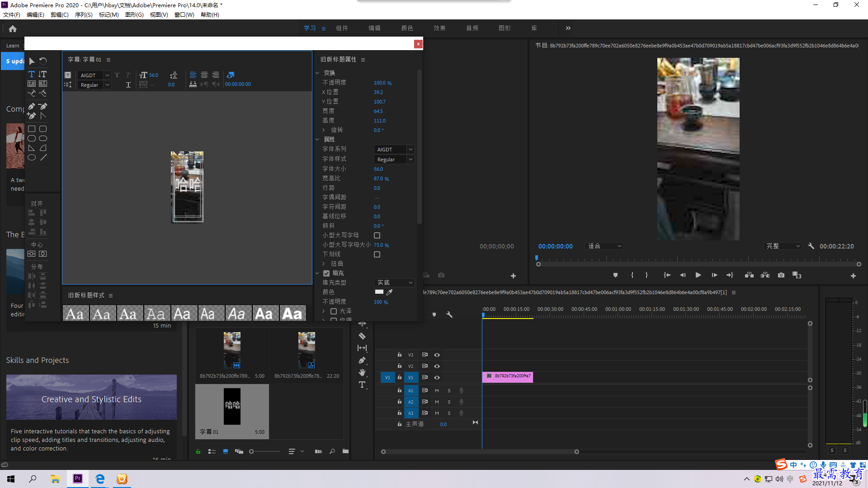The height and width of the screenshot is (488, 868).
Task: Align title text to the right
Action: point(216,75)
